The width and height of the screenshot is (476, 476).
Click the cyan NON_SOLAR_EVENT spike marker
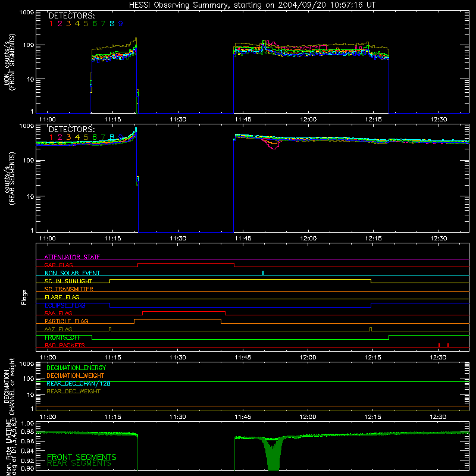[263, 273]
